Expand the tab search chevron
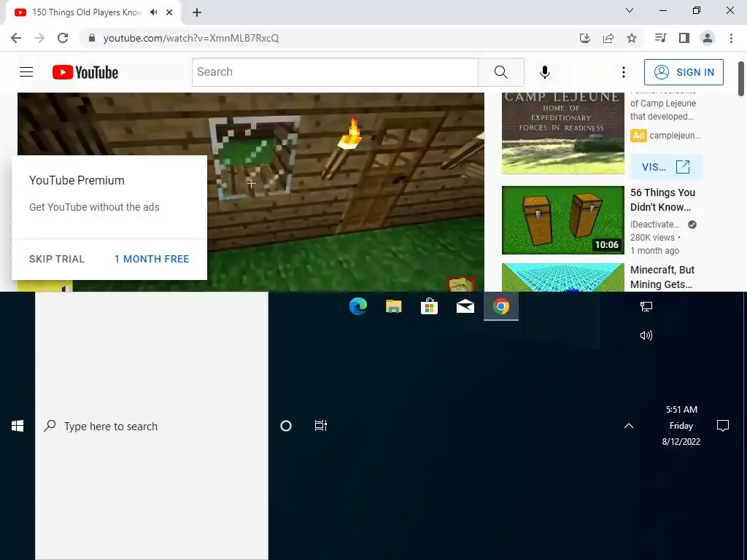The image size is (747, 560). pos(630,10)
